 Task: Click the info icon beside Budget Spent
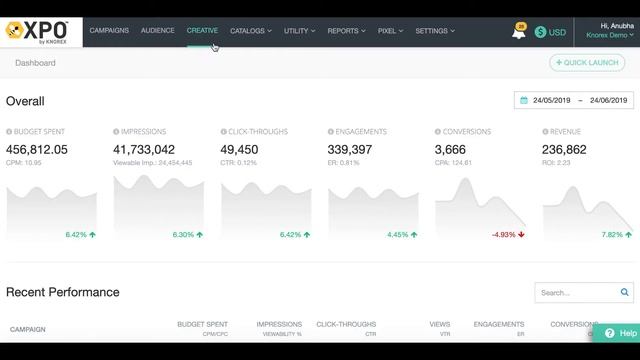click(x=9, y=131)
